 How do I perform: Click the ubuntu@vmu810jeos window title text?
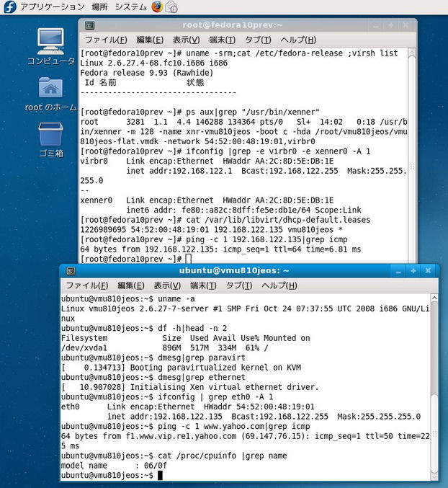coord(234,271)
